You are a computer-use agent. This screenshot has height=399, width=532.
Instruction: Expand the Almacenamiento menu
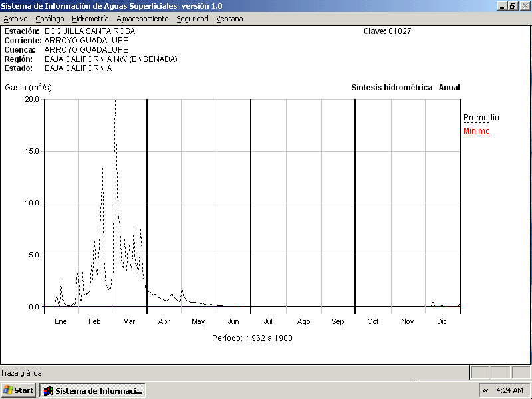pos(142,19)
